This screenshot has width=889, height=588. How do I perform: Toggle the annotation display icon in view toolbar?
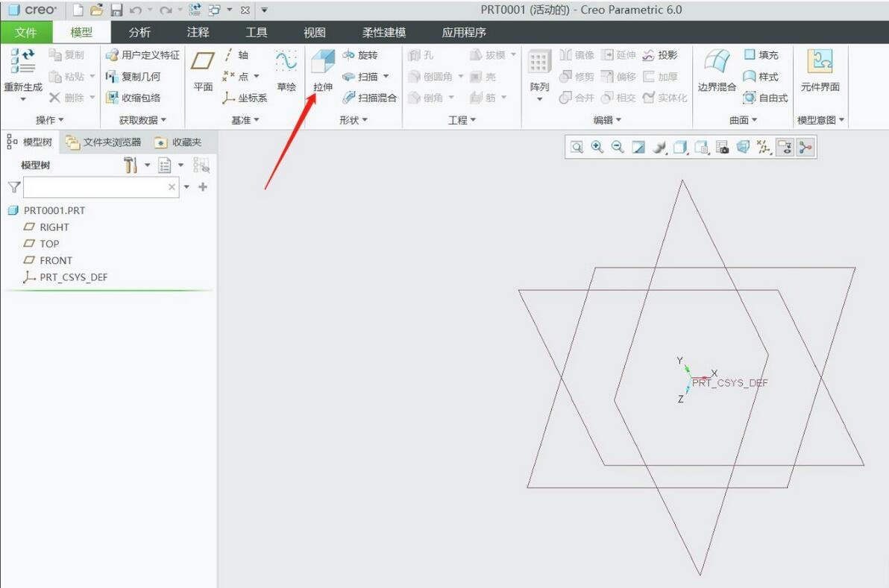pyautogui.click(x=785, y=148)
